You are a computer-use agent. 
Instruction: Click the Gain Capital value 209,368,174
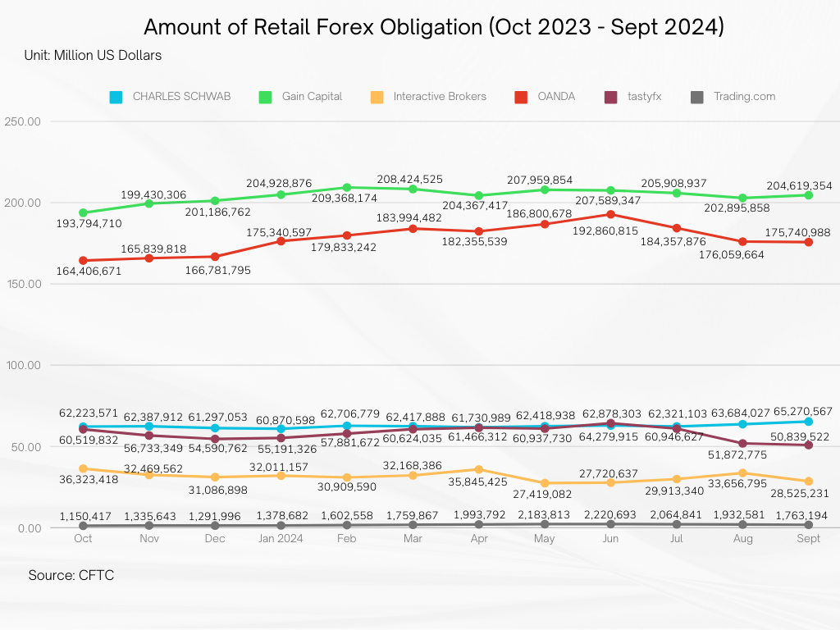(x=345, y=199)
